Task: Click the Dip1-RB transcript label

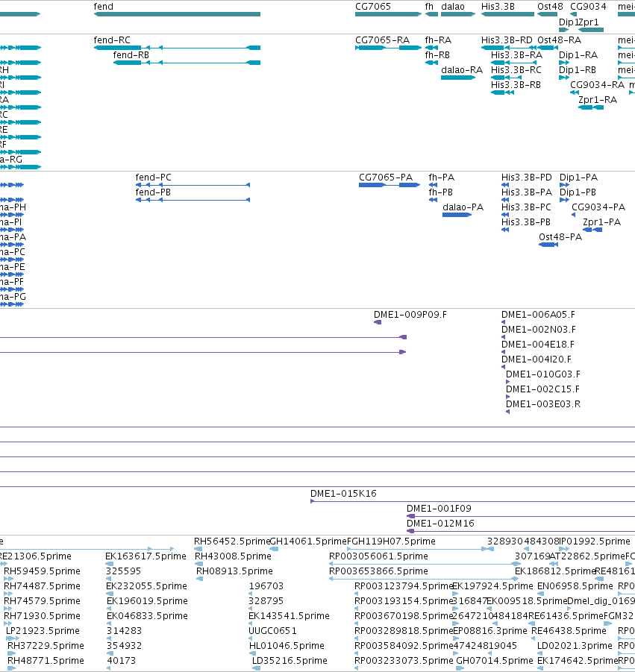Action: tap(578, 70)
